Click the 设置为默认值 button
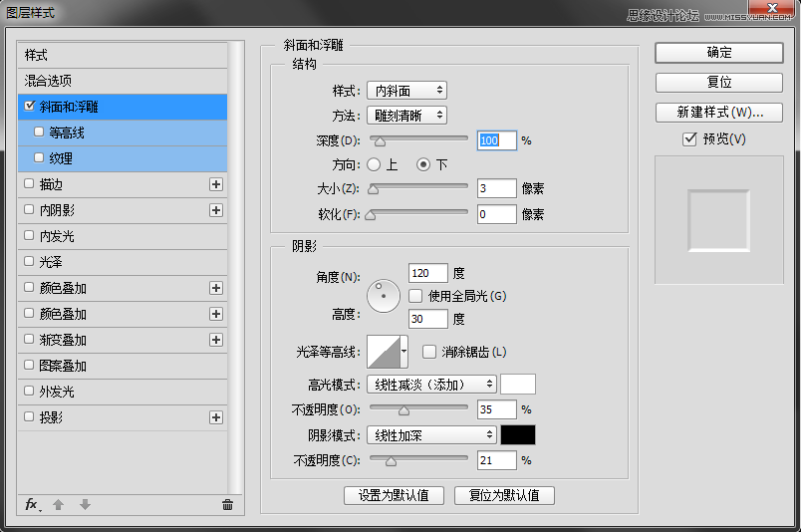The image size is (801, 532). tap(394, 495)
